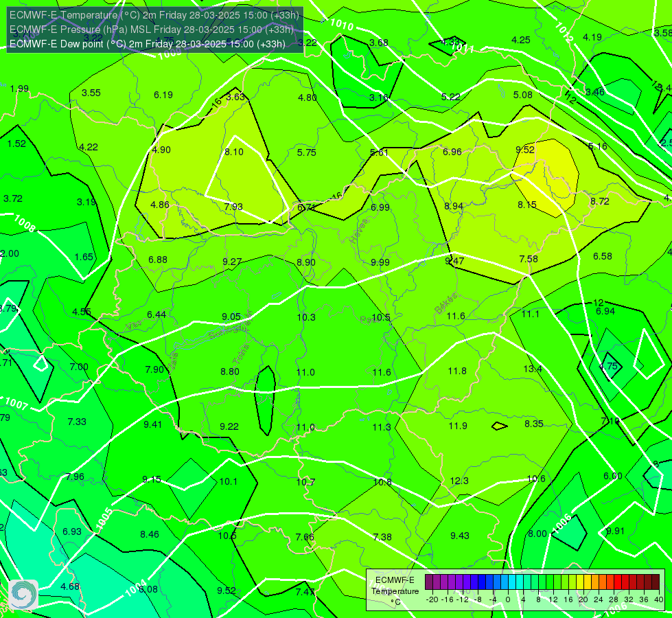The height and width of the screenshot is (618, 672).
Task: Click the 8.72 value on the map
Action: (599, 201)
